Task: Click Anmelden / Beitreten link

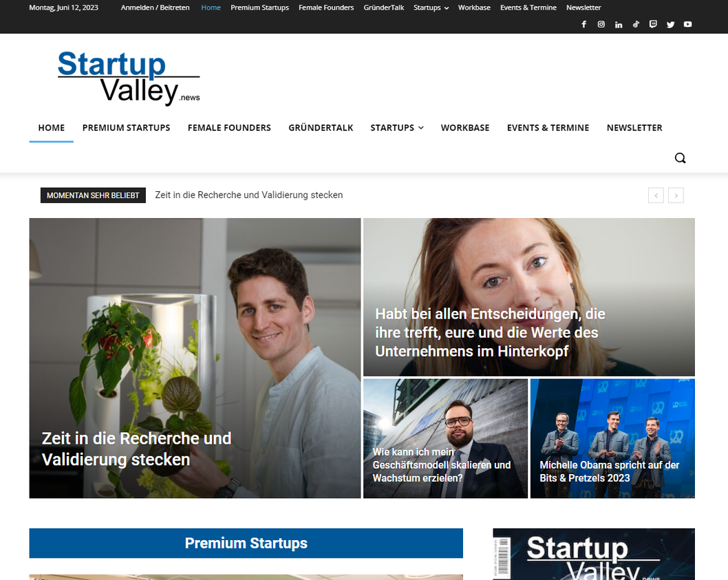Action: [x=155, y=8]
